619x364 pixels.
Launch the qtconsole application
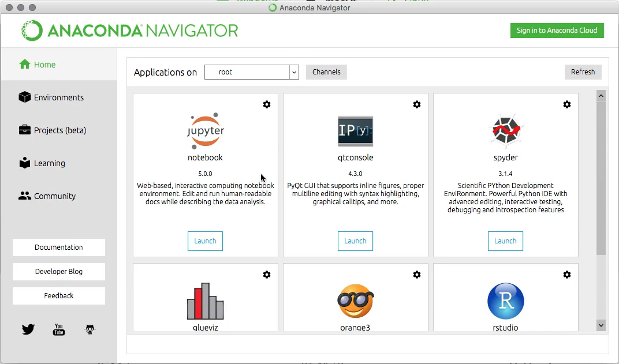click(355, 241)
